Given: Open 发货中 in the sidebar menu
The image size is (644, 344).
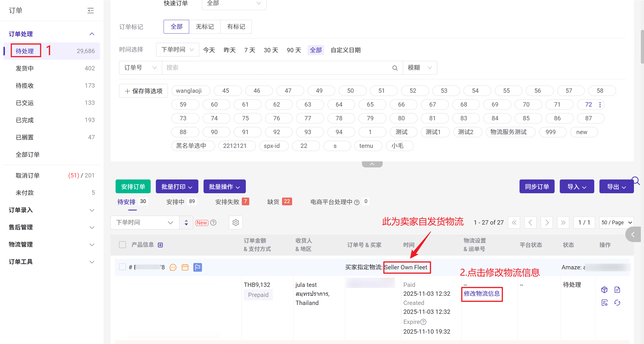Looking at the screenshot, I should click(x=25, y=68).
